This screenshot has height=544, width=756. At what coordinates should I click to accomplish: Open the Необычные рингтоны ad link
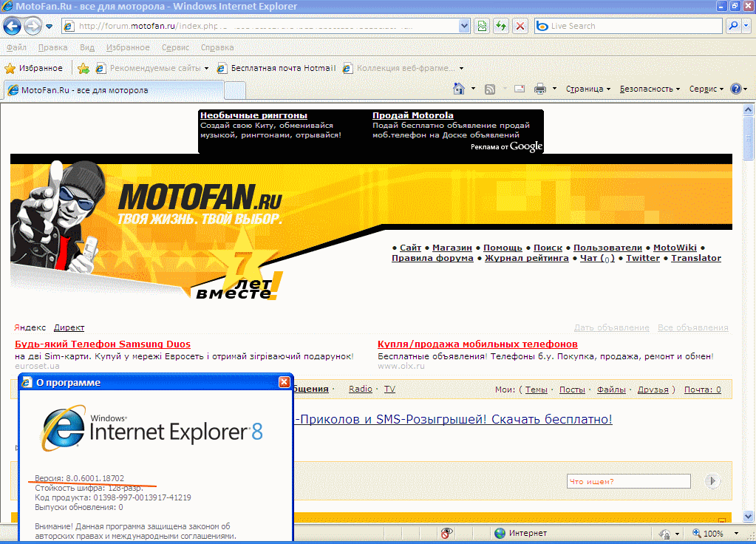point(253,115)
